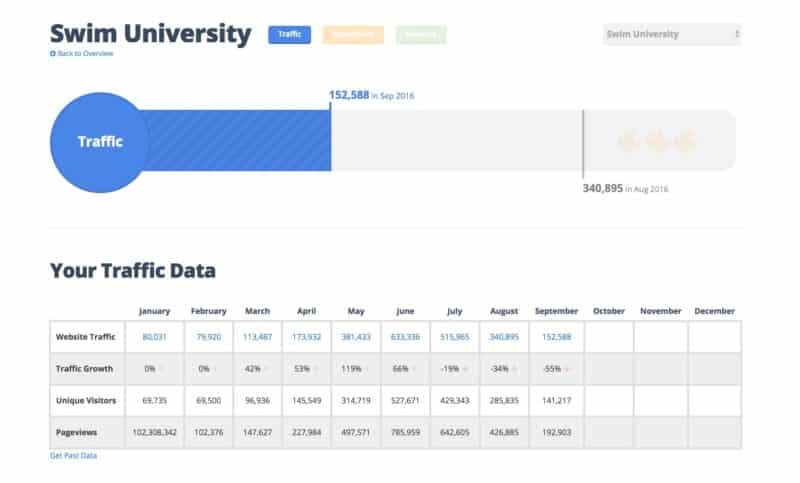
Task: Click April unique visitors 145,549
Action: tap(306, 400)
